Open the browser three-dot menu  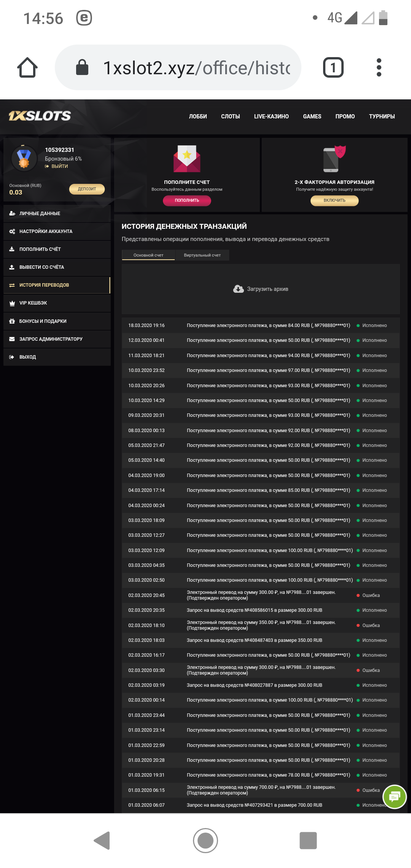pyautogui.click(x=379, y=68)
